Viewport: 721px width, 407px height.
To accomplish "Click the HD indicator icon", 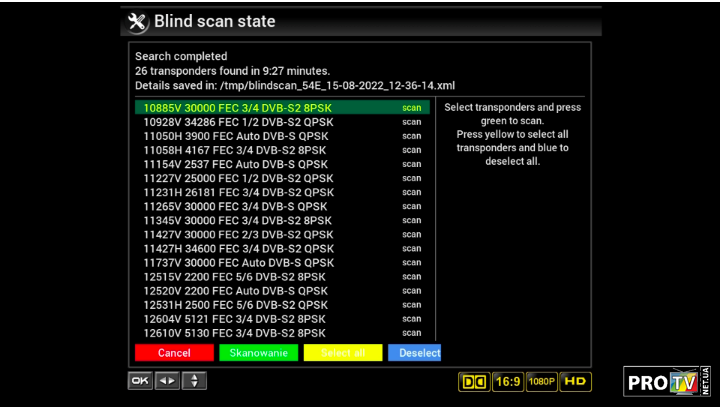I will [x=576, y=381].
